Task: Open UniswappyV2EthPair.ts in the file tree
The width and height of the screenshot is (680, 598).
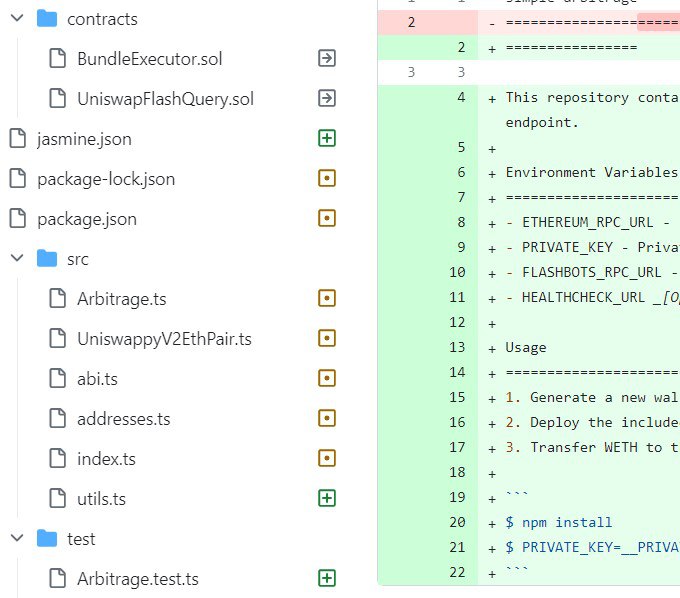Action: click(x=164, y=339)
